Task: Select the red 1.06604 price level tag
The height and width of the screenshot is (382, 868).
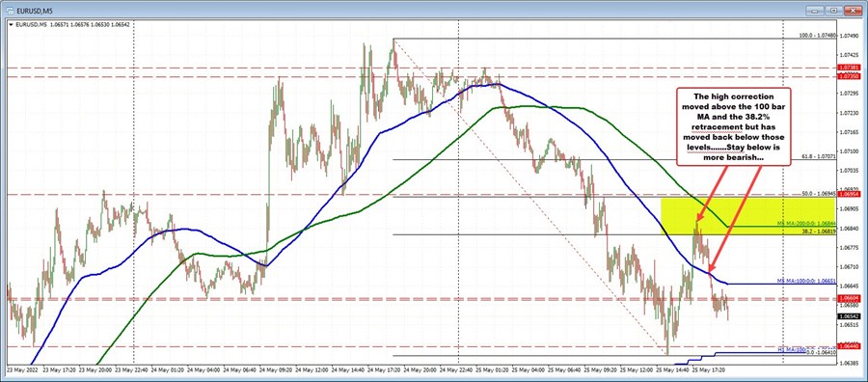Action: (x=850, y=298)
